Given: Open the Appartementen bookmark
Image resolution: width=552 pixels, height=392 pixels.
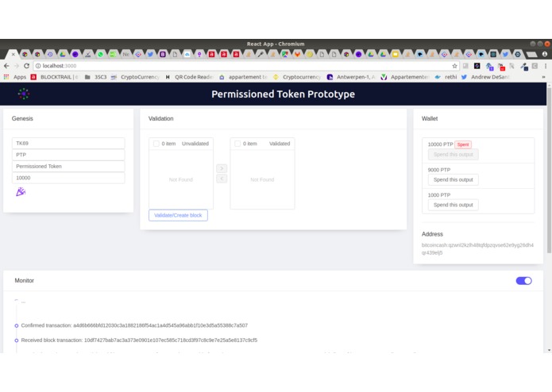Looking at the screenshot, I should (x=405, y=77).
